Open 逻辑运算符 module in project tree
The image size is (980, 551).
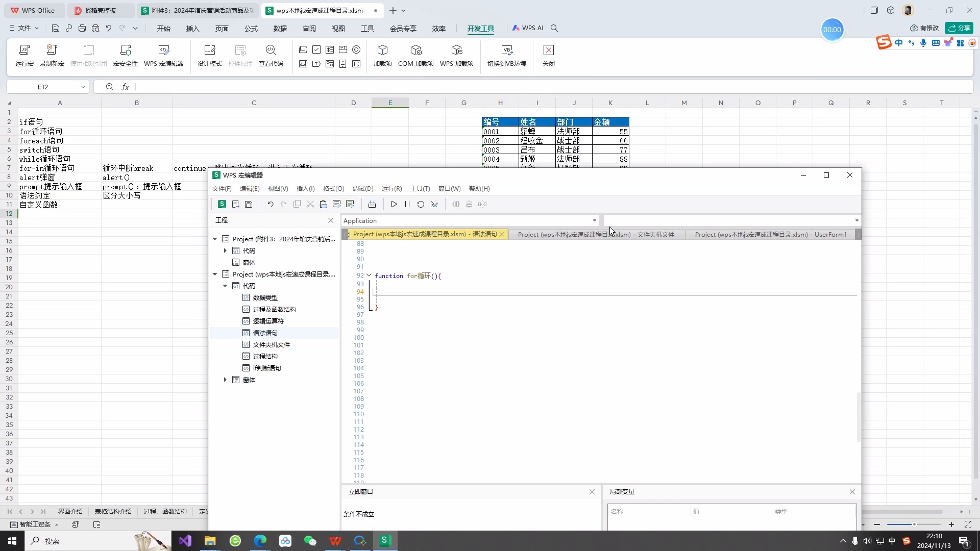268,321
